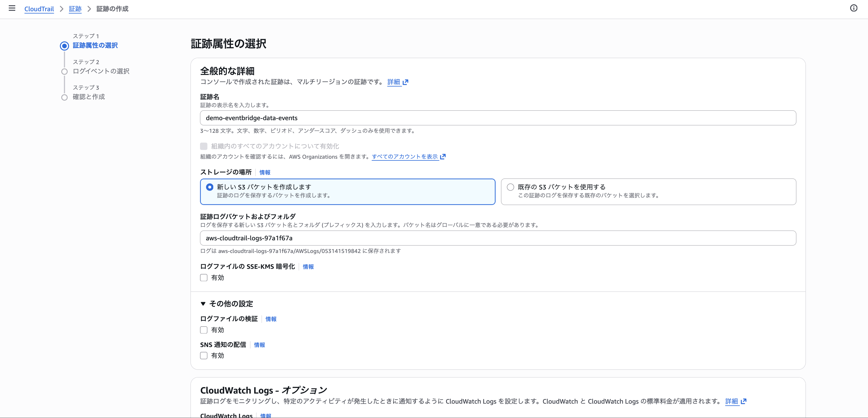Open the 詳細 link about multi-region trails
Viewport: 868px width, 418px height.
click(394, 82)
